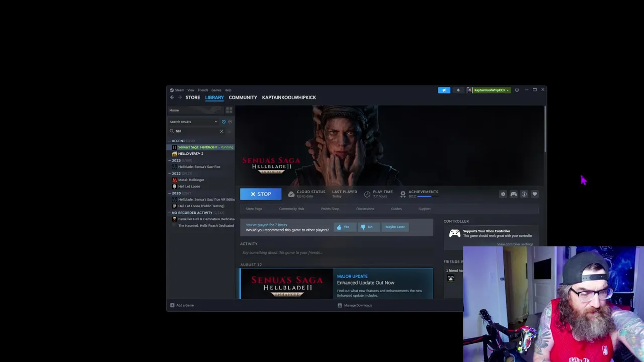The height and width of the screenshot is (362, 644).
Task: Click thumbs-up Yes recommendation button
Action: (x=344, y=227)
